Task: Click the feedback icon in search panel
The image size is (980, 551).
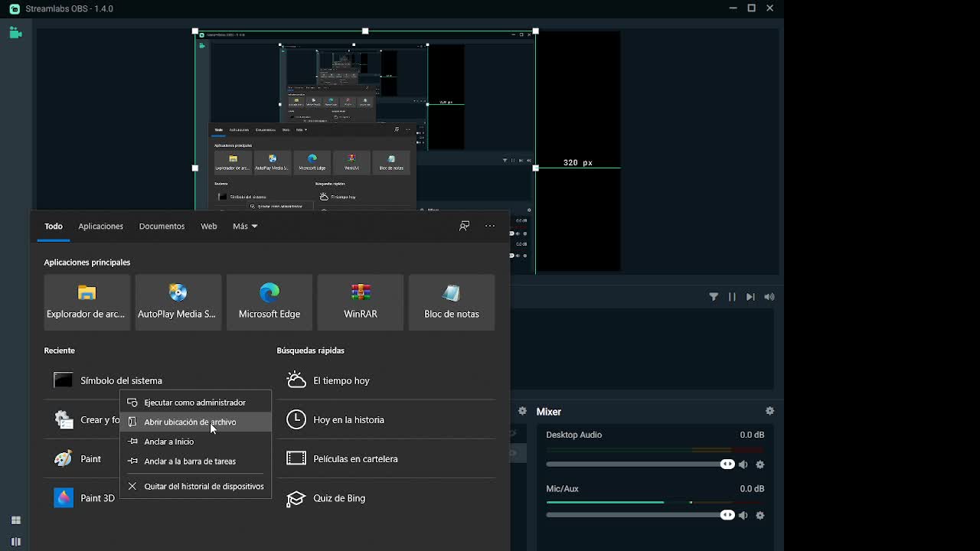Action: click(x=465, y=226)
